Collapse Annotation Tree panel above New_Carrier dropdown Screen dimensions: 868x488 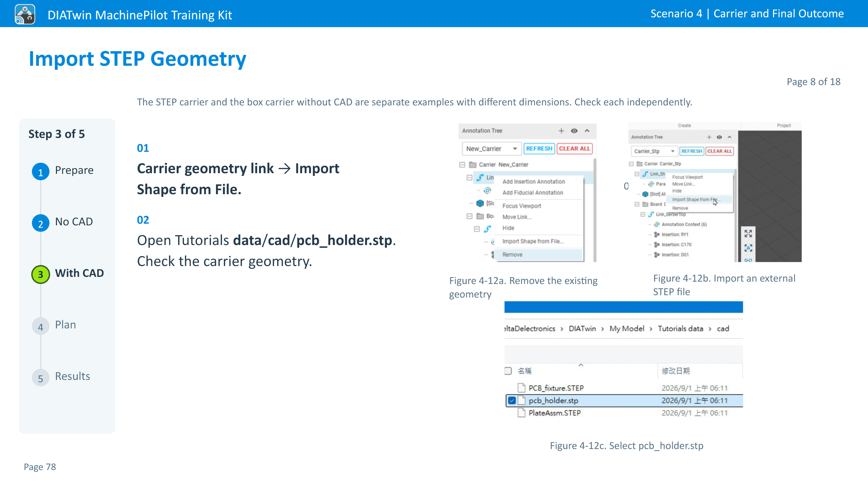(x=587, y=131)
